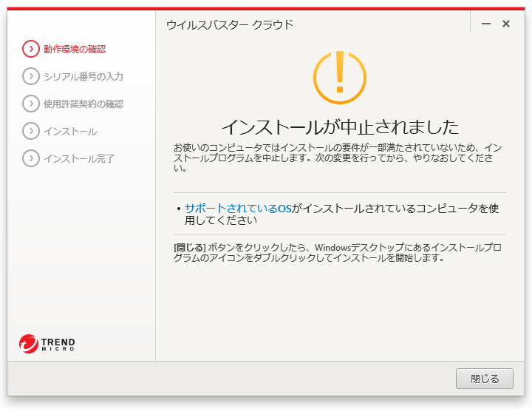Click the インストールが中止されました heading
Screen dimensions: 532x409
[x=340, y=126]
